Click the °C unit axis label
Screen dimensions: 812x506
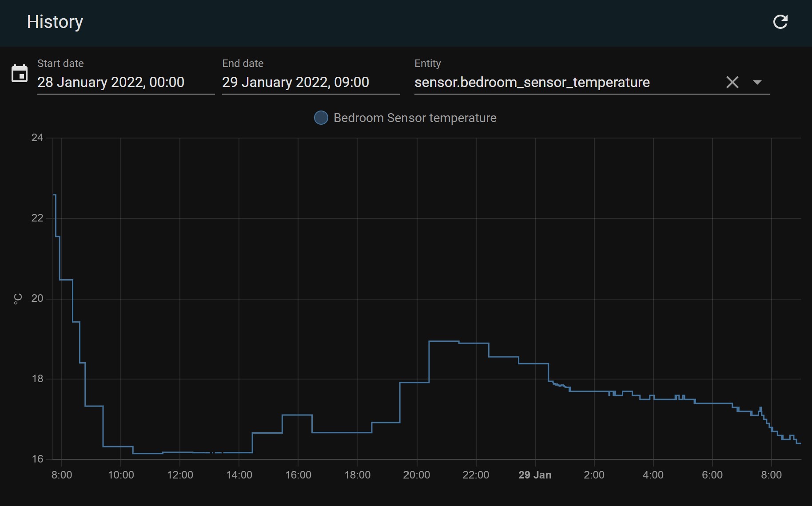pyautogui.click(x=18, y=299)
